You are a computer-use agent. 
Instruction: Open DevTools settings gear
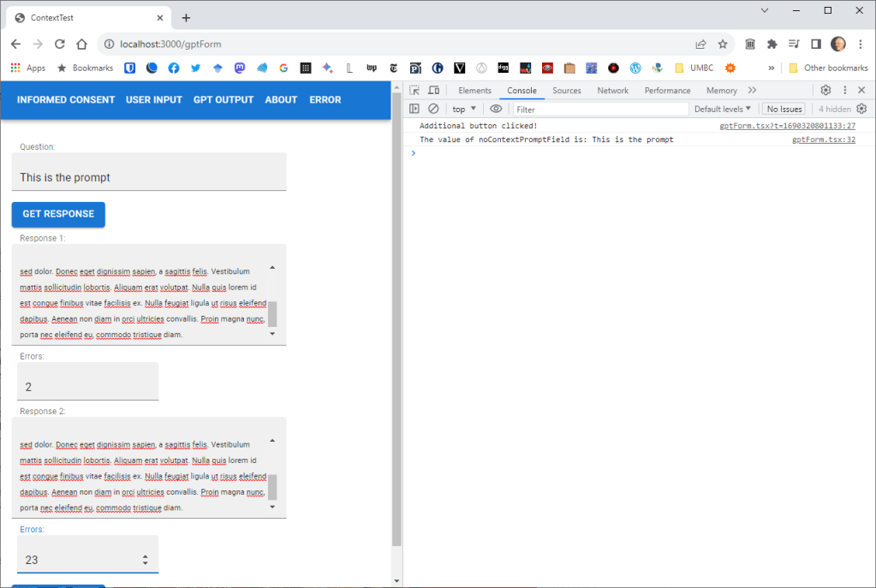pos(825,90)
